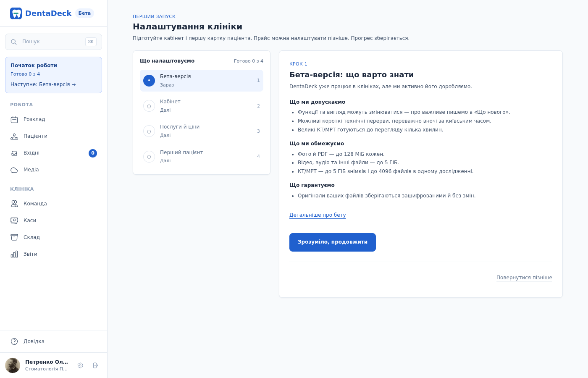Click the Стоматологія П… clinic name
Image resolution: width=588 pixels, height=378 pixels.
[47, 369]
